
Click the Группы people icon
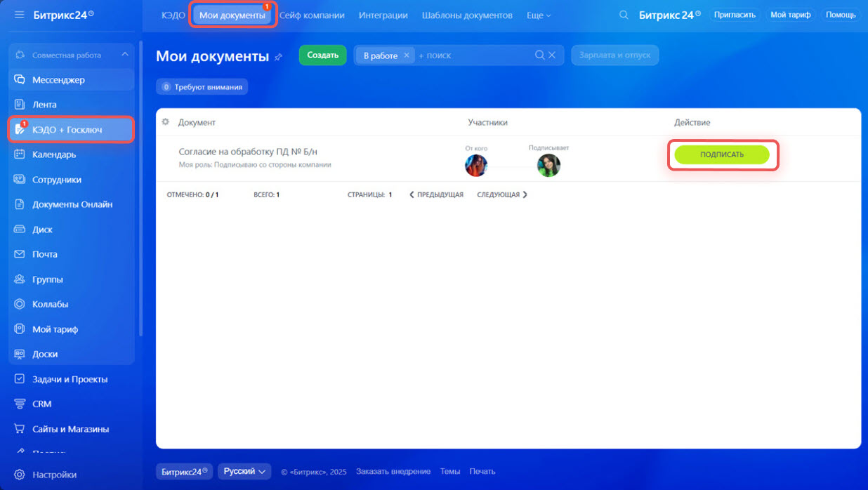pos(20,279)
